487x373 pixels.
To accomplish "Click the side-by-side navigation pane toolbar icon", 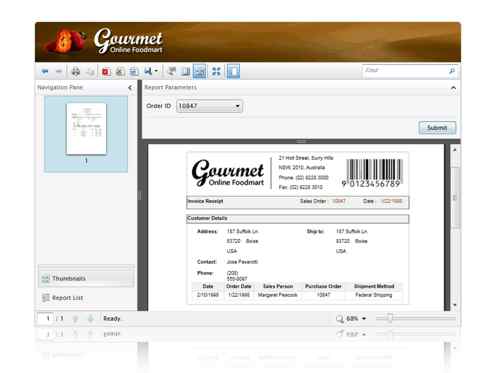I will point(186,71).
